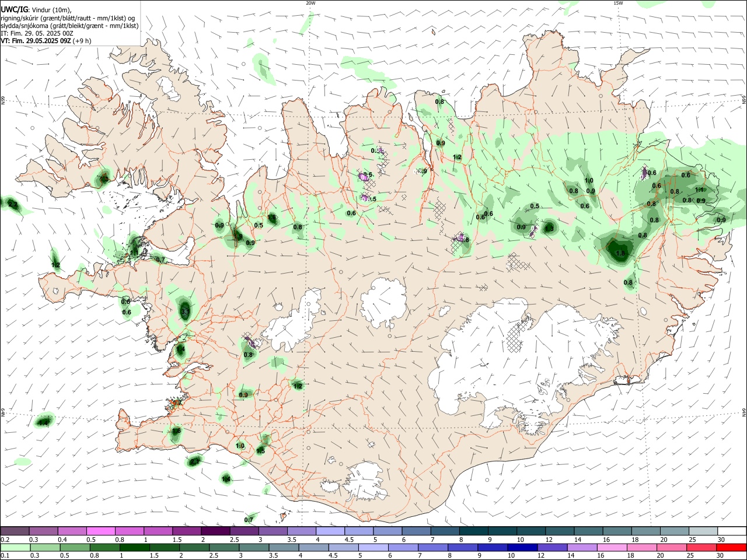Click the lightest green swatch starting the rain scale

click(15, 547)
